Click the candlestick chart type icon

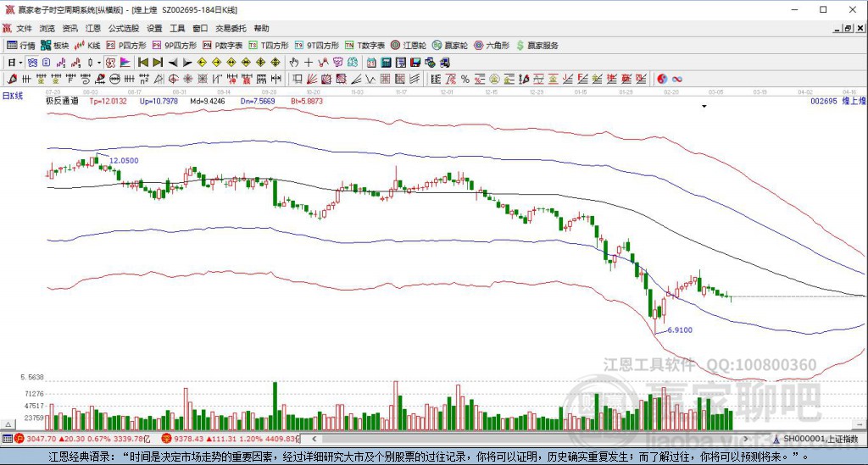(91, 63)
